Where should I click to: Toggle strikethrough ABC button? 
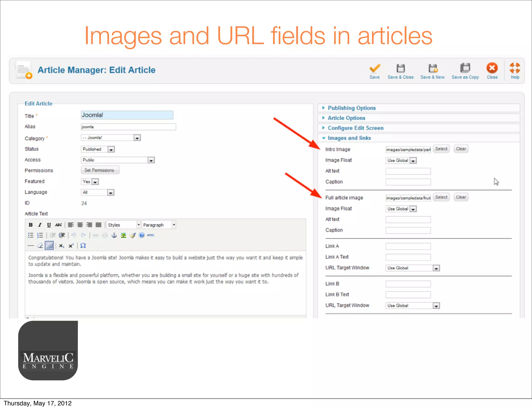click(58, 225)
